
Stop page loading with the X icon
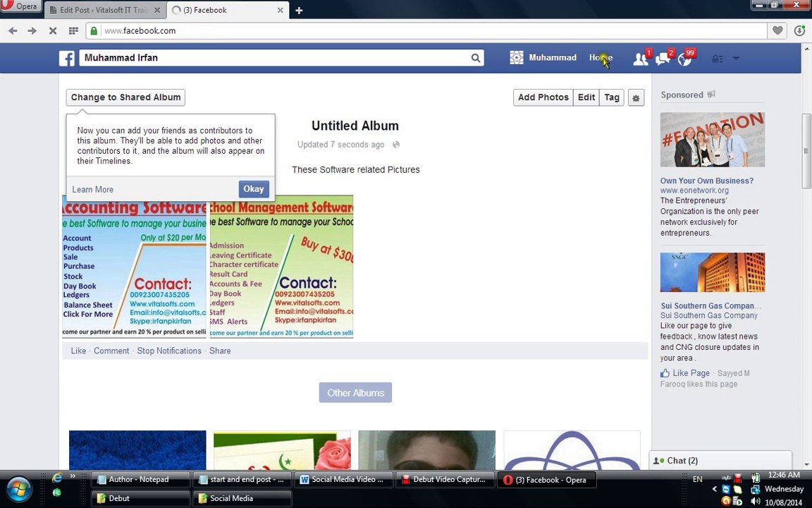coord(52,30)
